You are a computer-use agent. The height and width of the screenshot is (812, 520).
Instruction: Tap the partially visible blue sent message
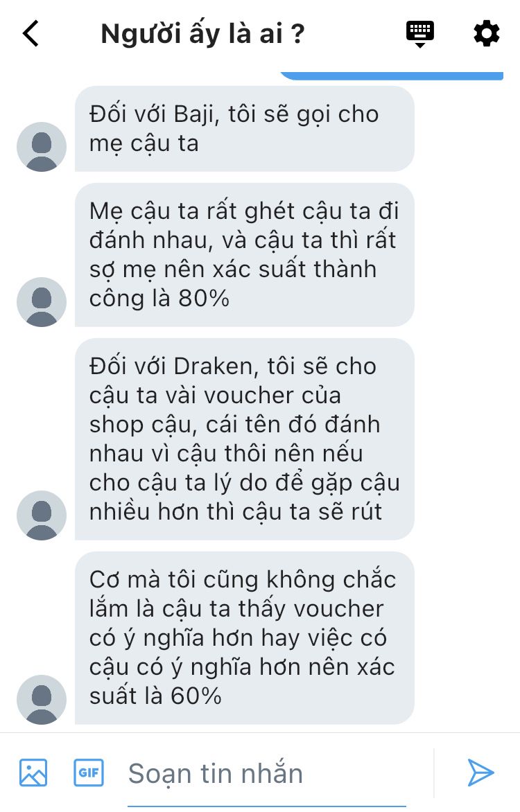click(x=392, y=76)
